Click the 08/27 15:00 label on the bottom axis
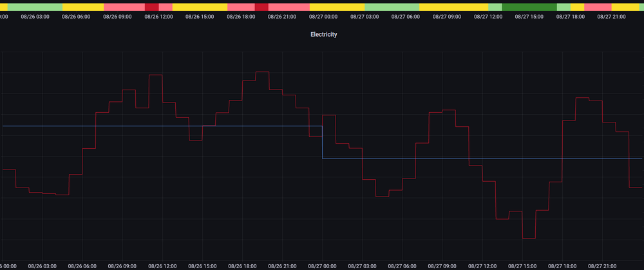 pos(523,265)
